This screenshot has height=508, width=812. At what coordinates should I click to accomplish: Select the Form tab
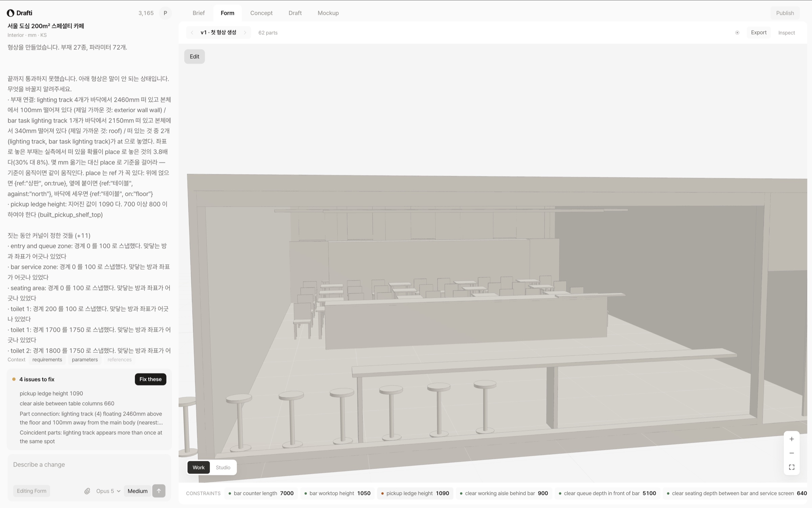[x=227, y=13]
